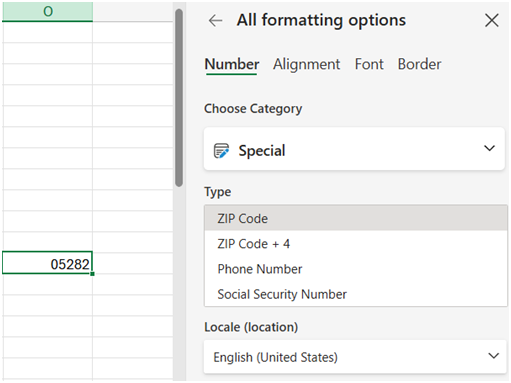
Task: Select Phone Number type
Action: tap(356, 269)
